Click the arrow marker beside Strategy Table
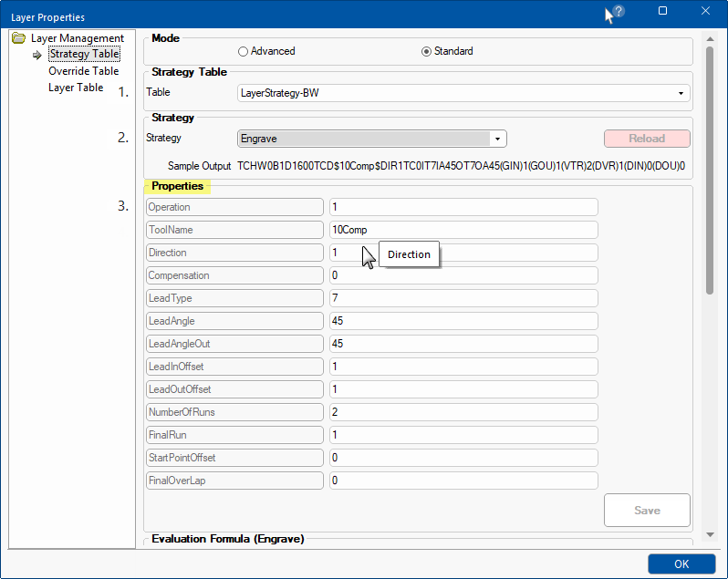 tap(37, 55)
